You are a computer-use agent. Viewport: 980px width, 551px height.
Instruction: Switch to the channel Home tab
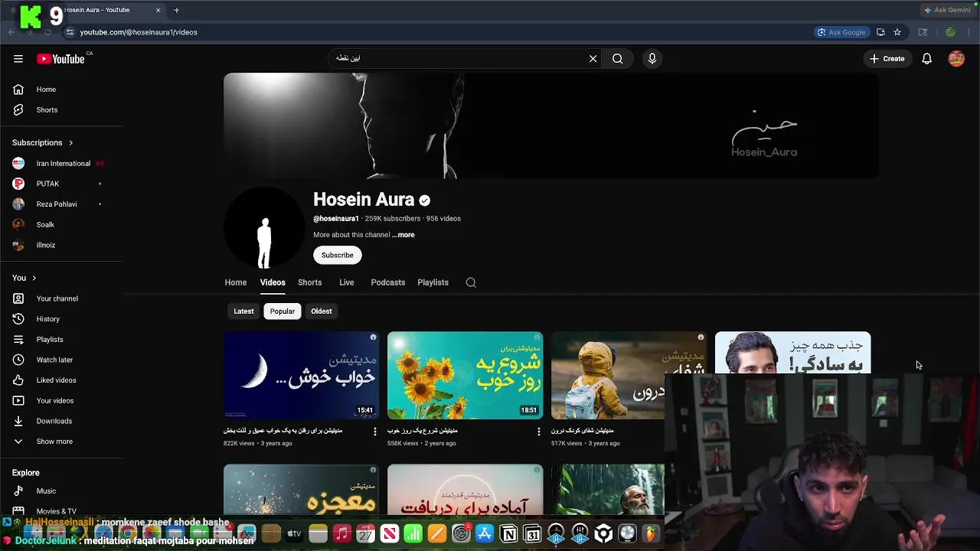(x=236, y=282)
